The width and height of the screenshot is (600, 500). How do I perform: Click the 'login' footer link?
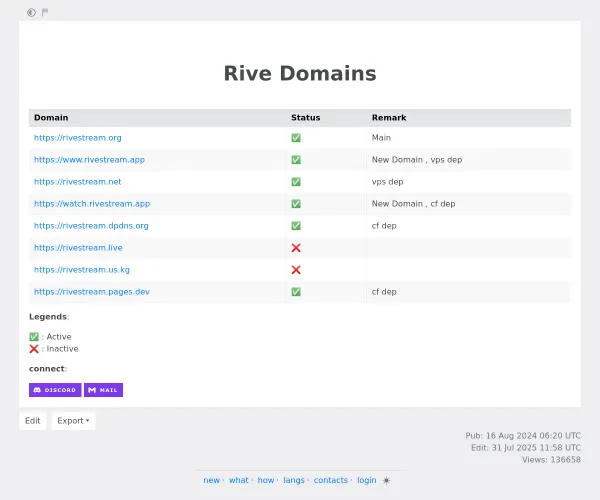(x=366, y=480)
